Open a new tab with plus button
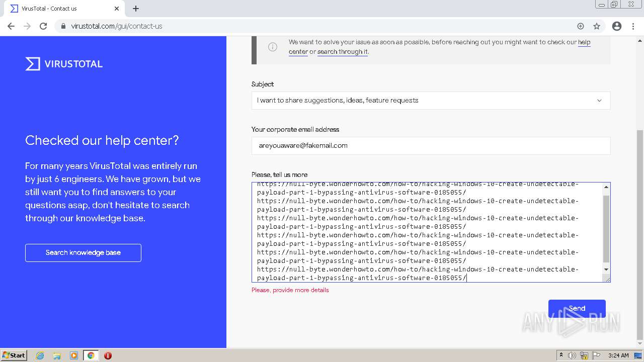Screen dimensions: 644x362 (136, 9)
